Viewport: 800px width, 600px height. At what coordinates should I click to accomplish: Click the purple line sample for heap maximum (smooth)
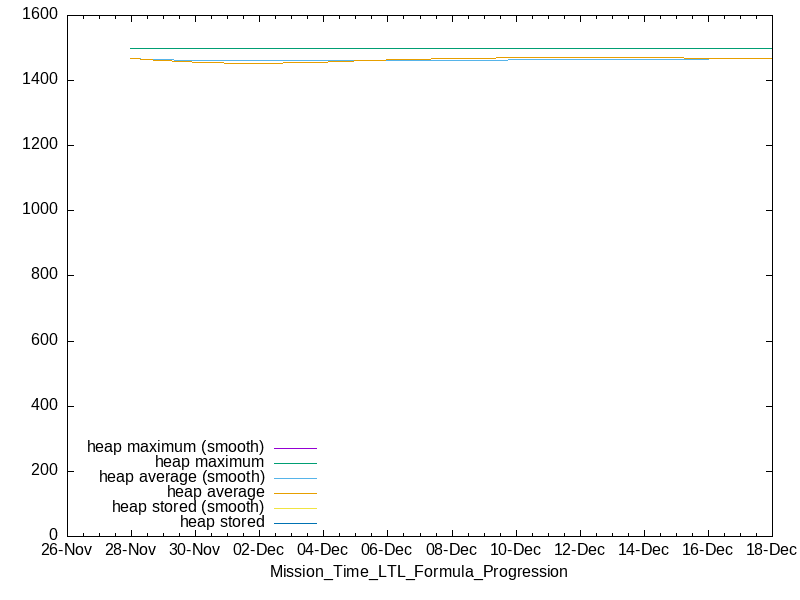pyautogui.click(x=295, y=448)
